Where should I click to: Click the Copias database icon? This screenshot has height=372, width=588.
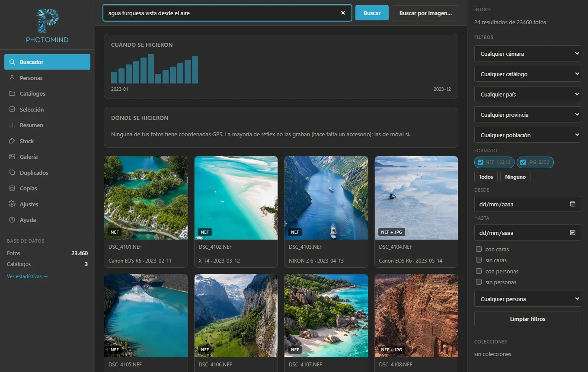(12, 188)
